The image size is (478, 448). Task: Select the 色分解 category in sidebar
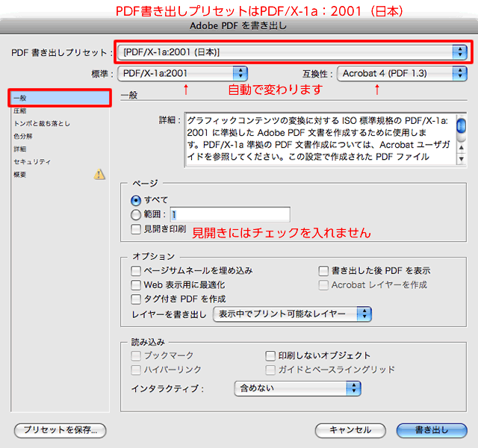(x=60, y=136)
